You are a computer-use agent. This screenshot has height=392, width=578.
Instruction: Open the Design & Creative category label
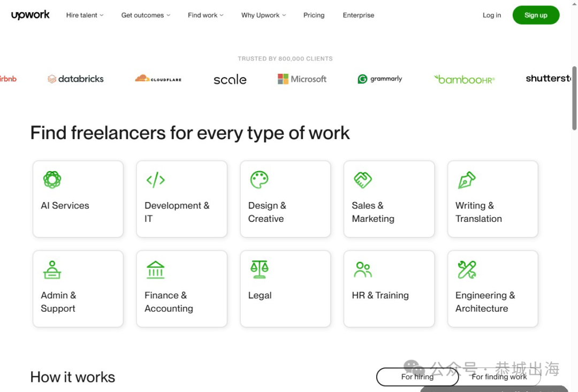[267, 212]
